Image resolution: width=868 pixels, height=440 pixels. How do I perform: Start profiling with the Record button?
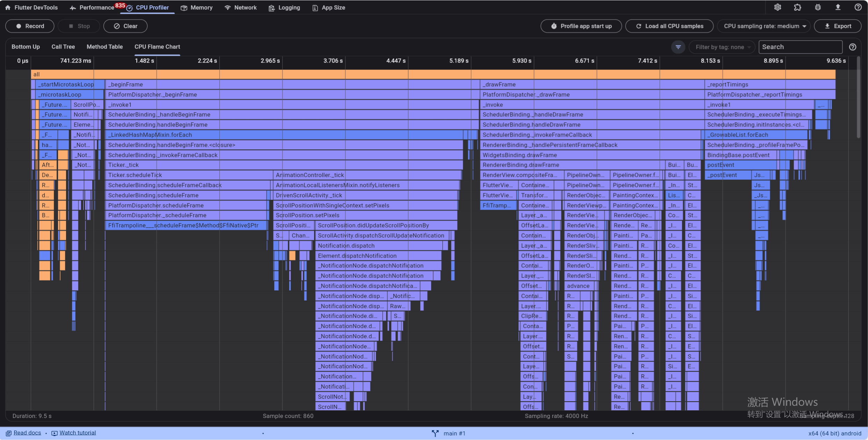pyautogui.click(x=30, y=26)
